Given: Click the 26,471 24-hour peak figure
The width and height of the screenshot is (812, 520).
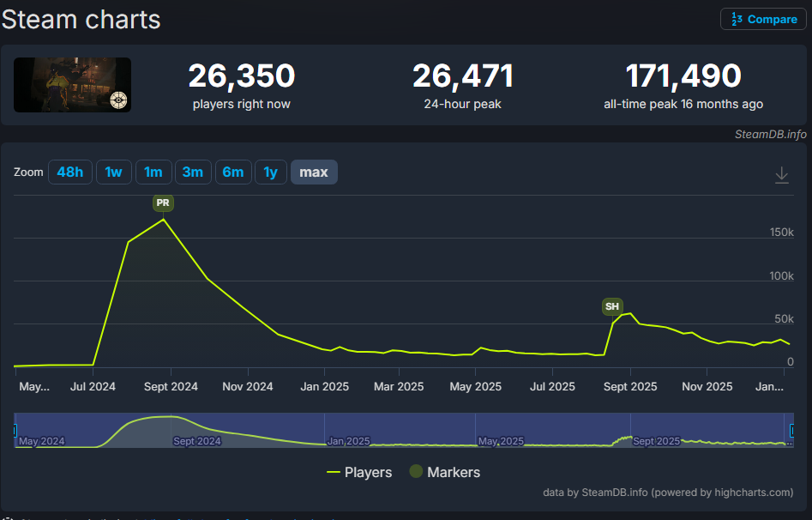Looking at the screenshot, I should point(463,76).
